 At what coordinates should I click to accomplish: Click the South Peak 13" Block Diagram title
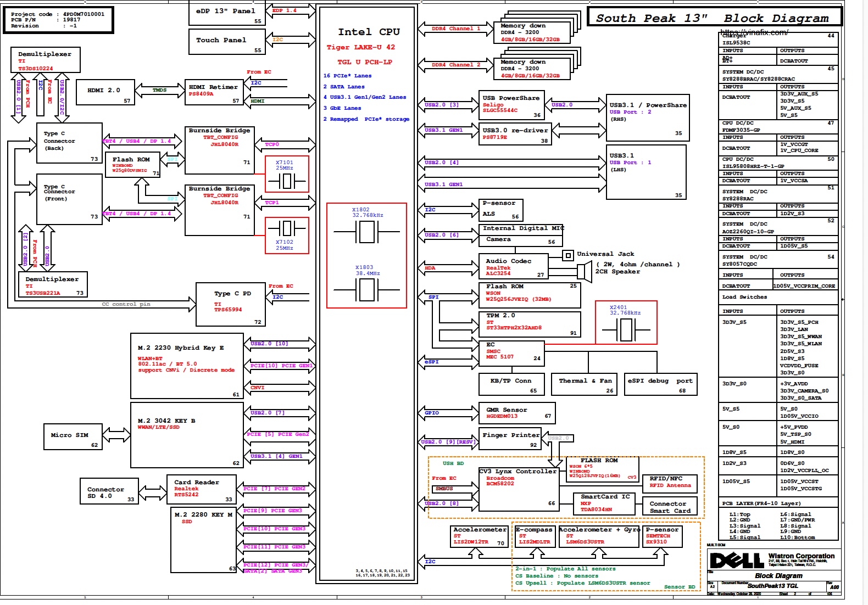(x=715, y=16)
